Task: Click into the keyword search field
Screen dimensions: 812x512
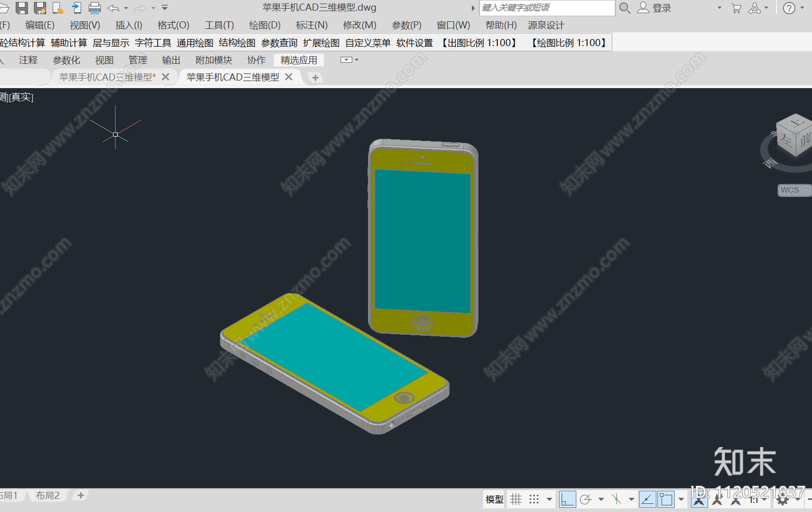Action: click(547, 8)
